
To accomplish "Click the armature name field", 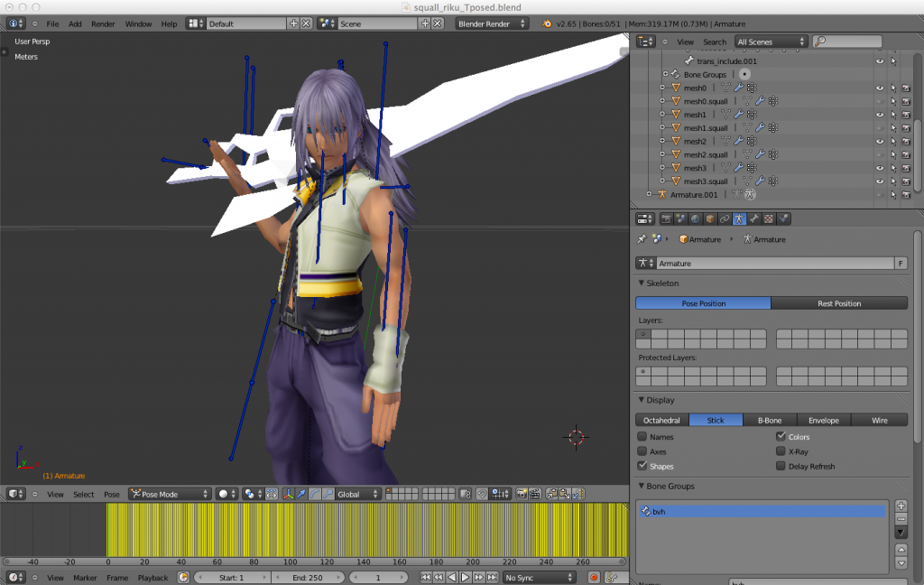I will [775, 263].
